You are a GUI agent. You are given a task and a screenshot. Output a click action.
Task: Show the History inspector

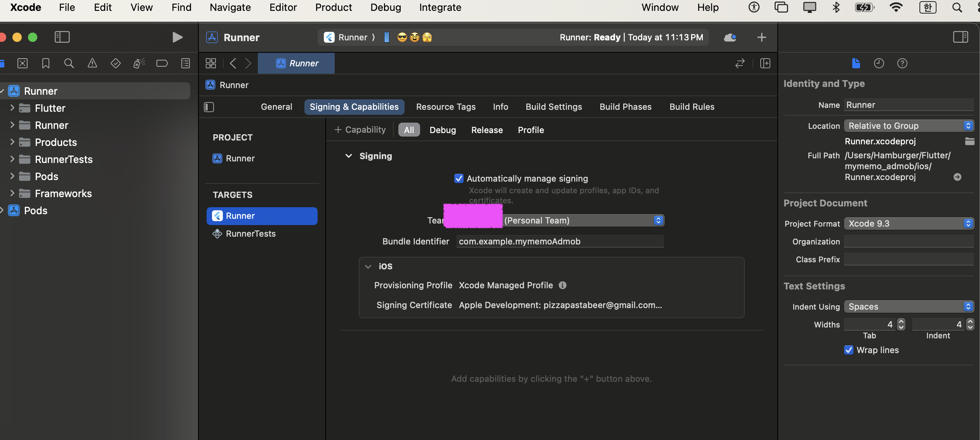[879, 63]
